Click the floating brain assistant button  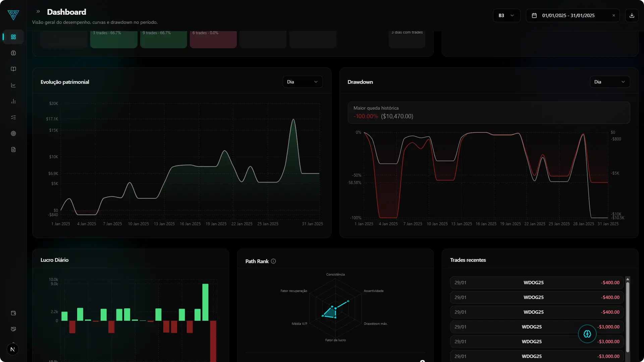pos(587,334)
